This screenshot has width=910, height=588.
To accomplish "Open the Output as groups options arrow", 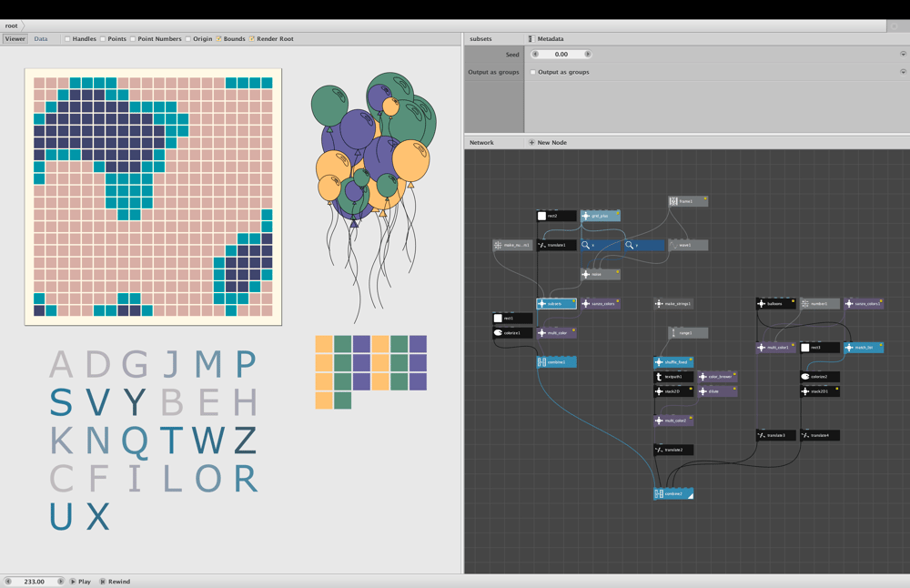I will [903, 72].
